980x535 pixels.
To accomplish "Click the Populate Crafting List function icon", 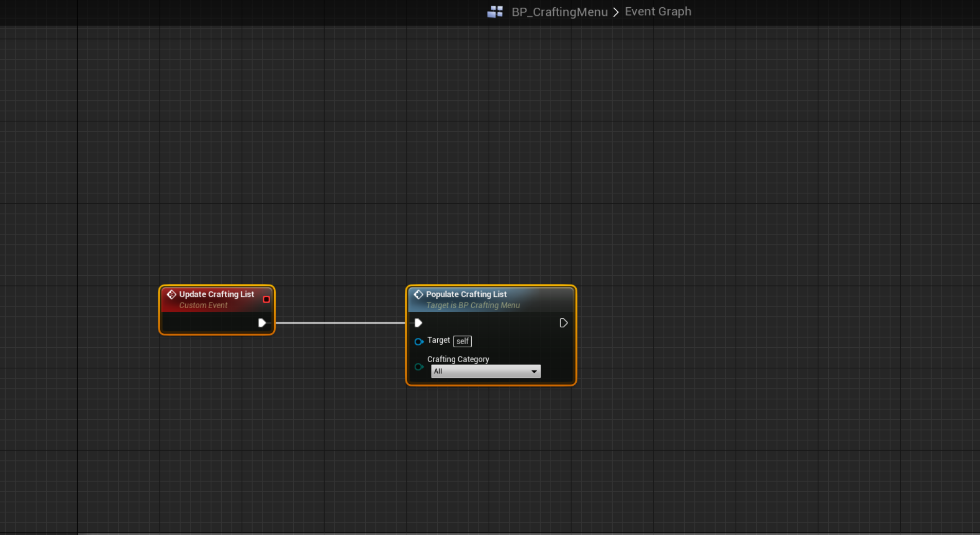I will pos(418,294).
